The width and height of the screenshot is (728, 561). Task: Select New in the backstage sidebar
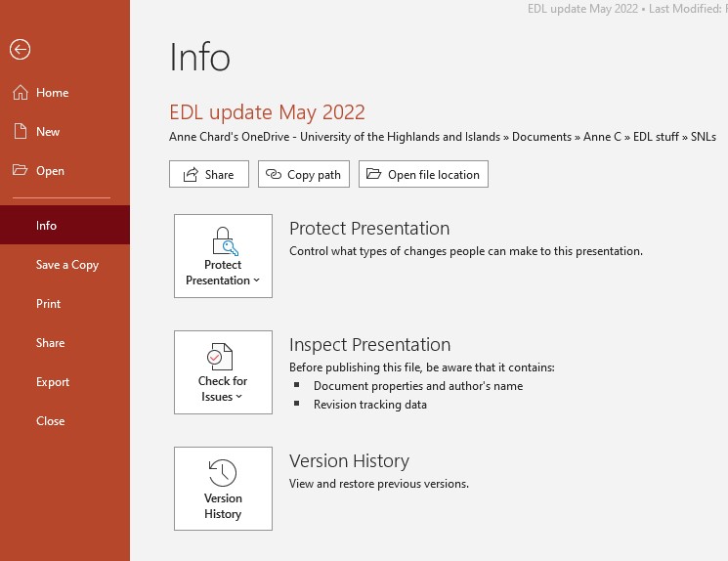tap(64, 131)
